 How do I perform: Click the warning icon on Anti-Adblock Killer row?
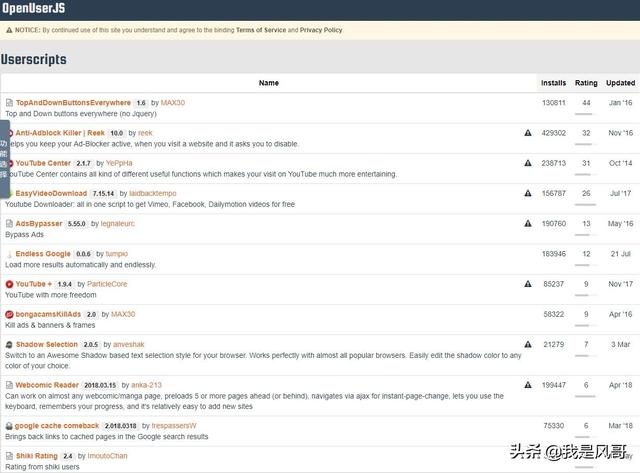coord(528,133)
